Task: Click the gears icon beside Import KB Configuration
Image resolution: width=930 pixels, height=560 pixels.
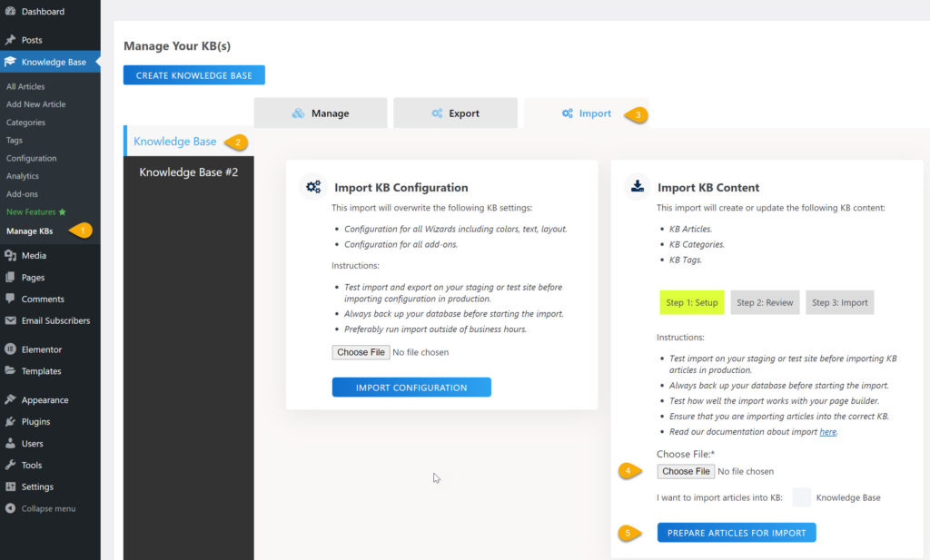Action: coord(313,187)
